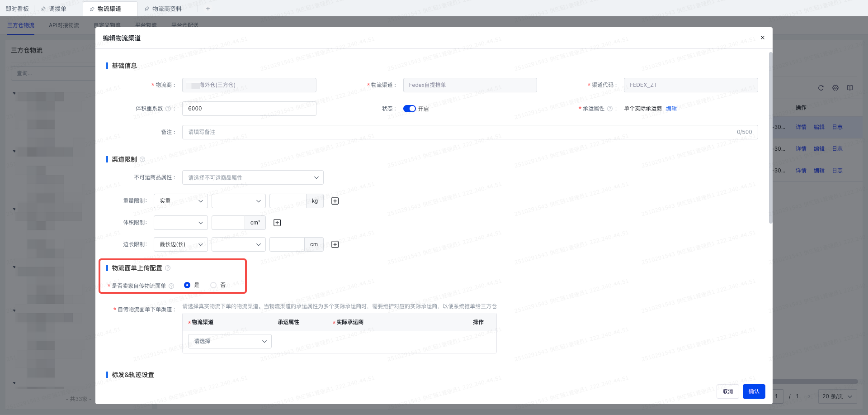Click the help icon beside 物流面单上传配置
This screenshot has height=415, width=868.
coord(168,268)
